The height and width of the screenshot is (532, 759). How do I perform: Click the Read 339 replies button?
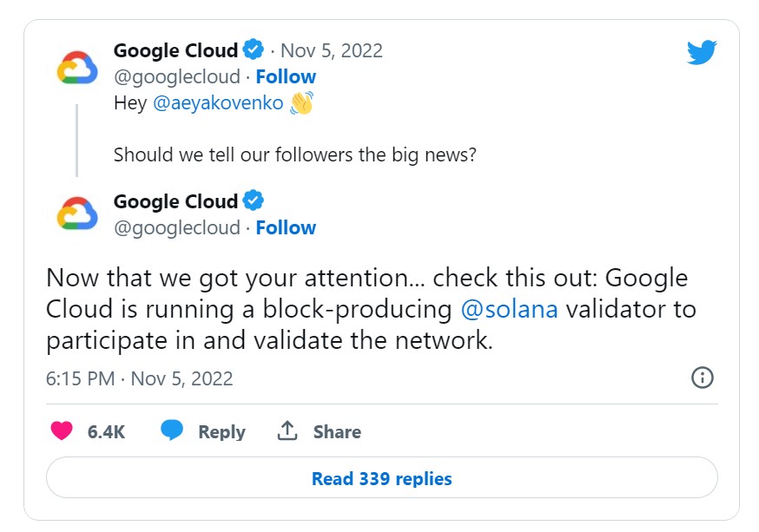click(381, 478)
